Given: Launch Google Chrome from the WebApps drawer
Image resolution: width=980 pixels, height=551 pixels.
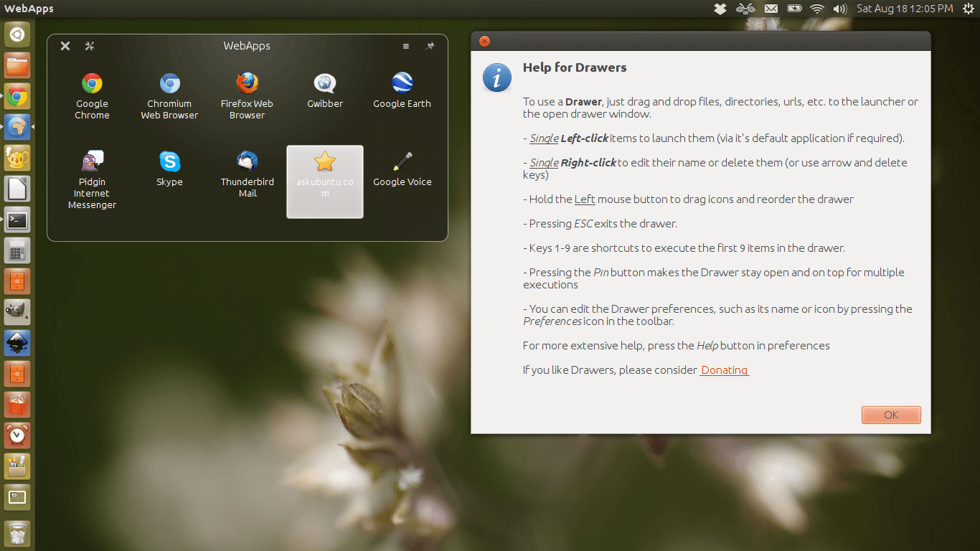Looking at the screenshot, I should pyautogui.click(x=92, y=95).
